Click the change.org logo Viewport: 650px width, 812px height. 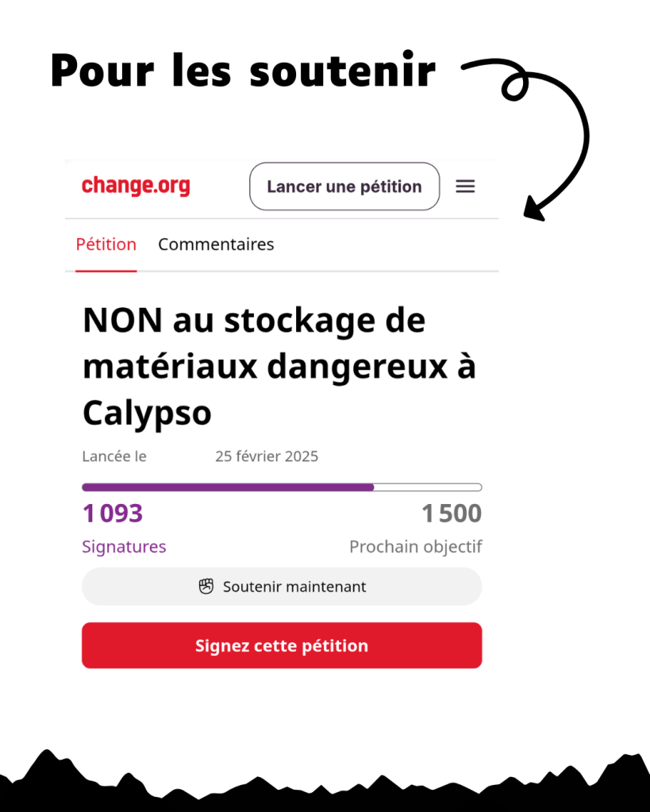point(136,187)
